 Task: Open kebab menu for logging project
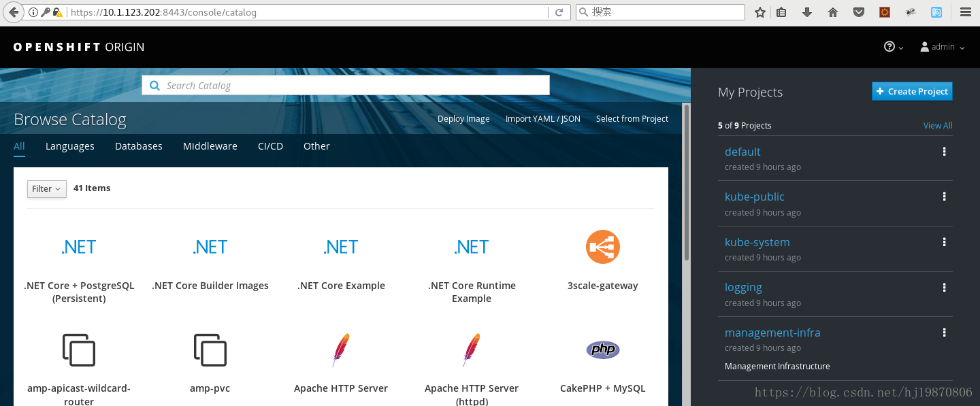pyautogui.click(x=944, y=288)
